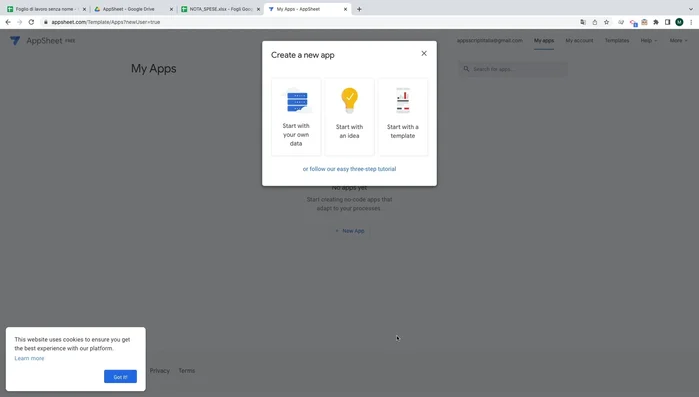
Task: Close the Create a new app dialog
Action: pos(424,53)
